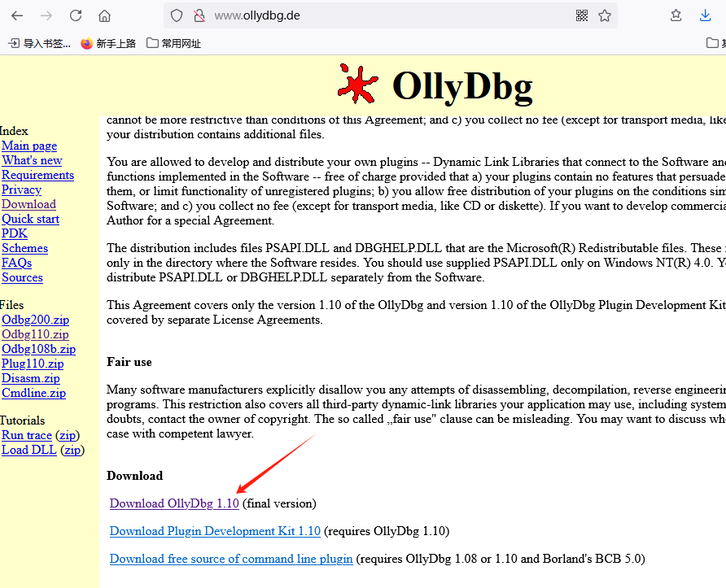Image resolution: width=726 pixels, height=588 pixels.
Task: Go to the Schemes page
Action: point(24,248)
